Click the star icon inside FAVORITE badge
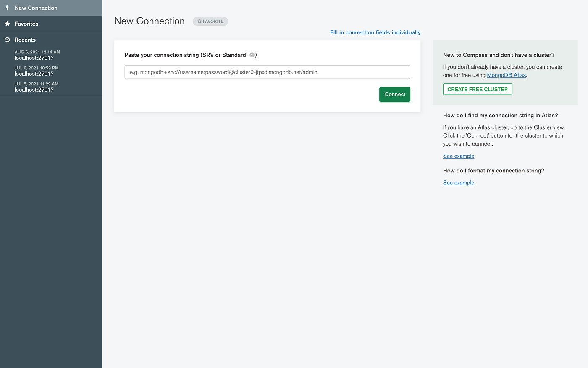Viewport: 588px width, 368px height. pyautogui.click(x=199, y=21)
